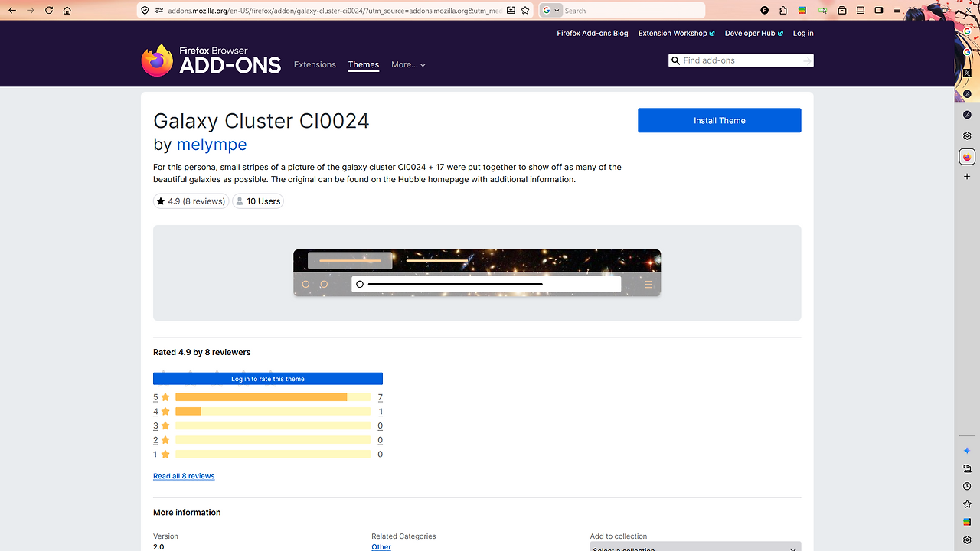This screenshot has width=980, height=551.
Task: Filter by 5-star reviews bar
Action: [273, 397]
